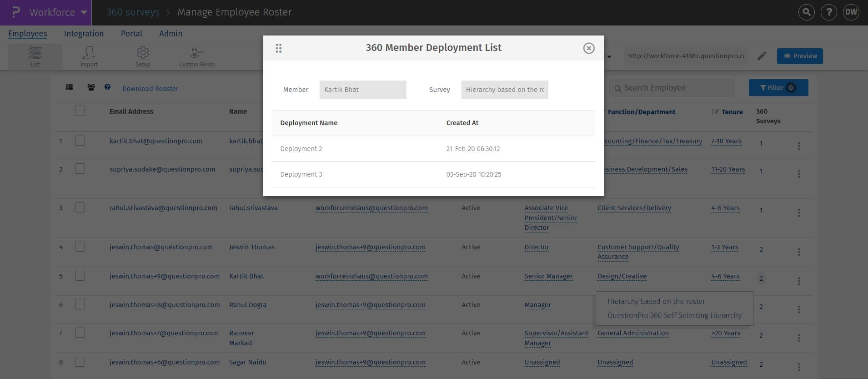Check the box for rahul.srivastava@questionpro.com
Screen dimensions: 868x379
point(80,207)
